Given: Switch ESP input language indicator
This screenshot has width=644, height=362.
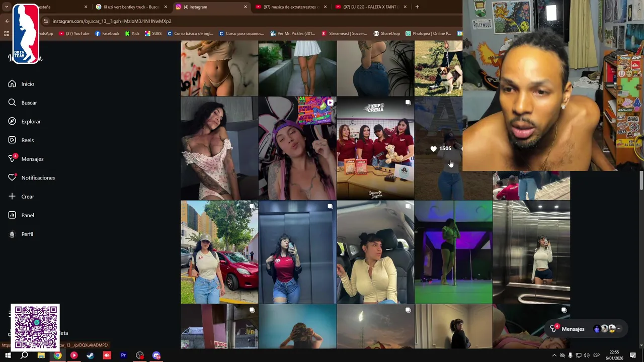Looking at the screenshot, I should [597, 355].
